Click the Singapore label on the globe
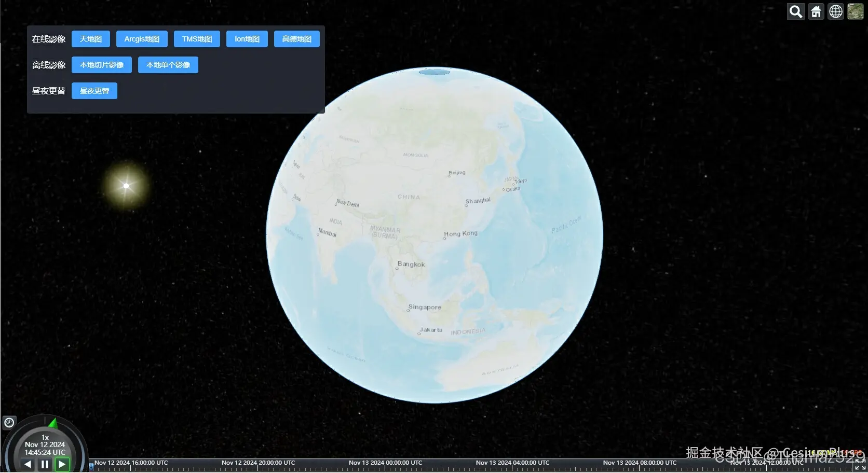The width and height of the screenshot is (868, 473). [425, 307]
